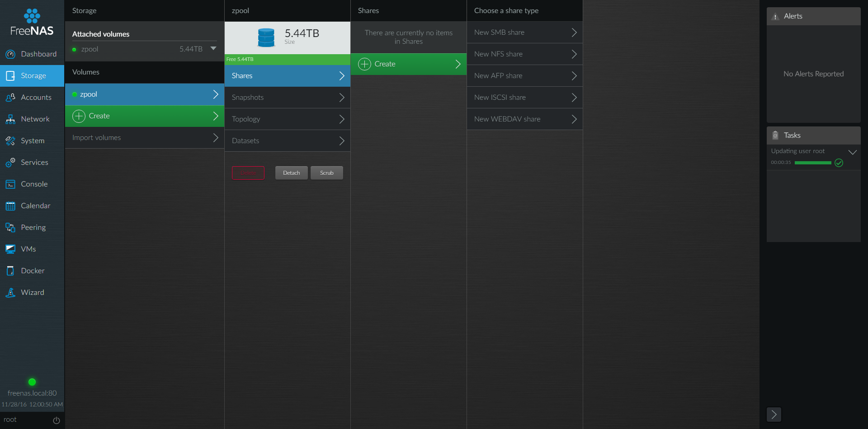This screenshot has height=429, width=868.
Task: Expand New ISCSI share chevron
Action: pyautogui.click(x=574, y=98)
